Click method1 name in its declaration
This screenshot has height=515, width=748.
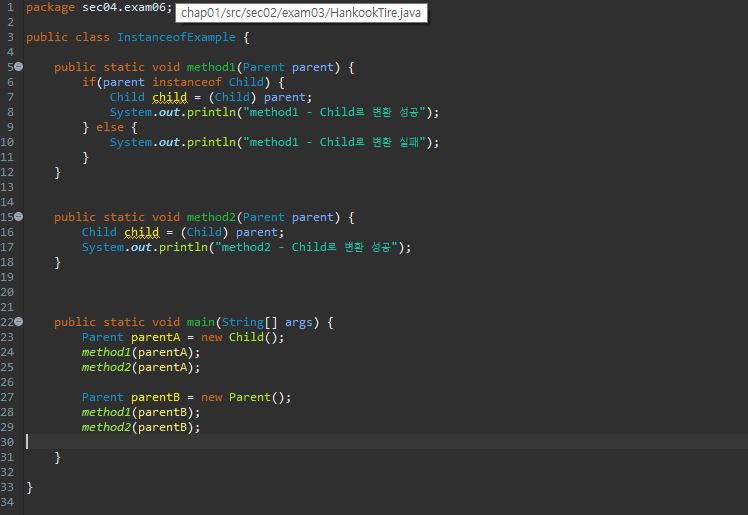211,67
